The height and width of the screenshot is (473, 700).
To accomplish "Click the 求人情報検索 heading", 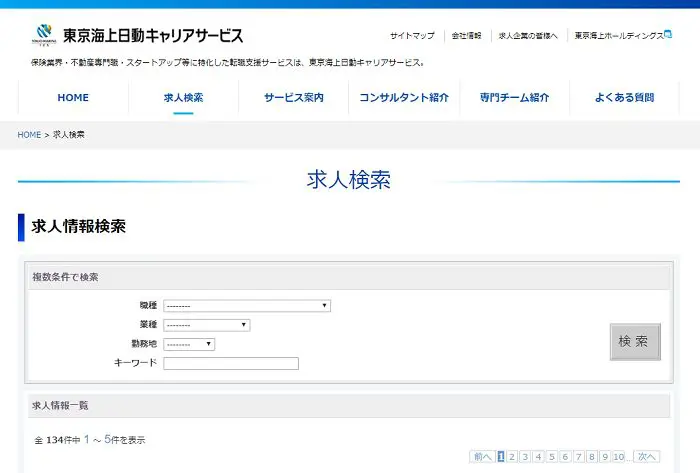I will pyautogui.click(x=79, y=227).
